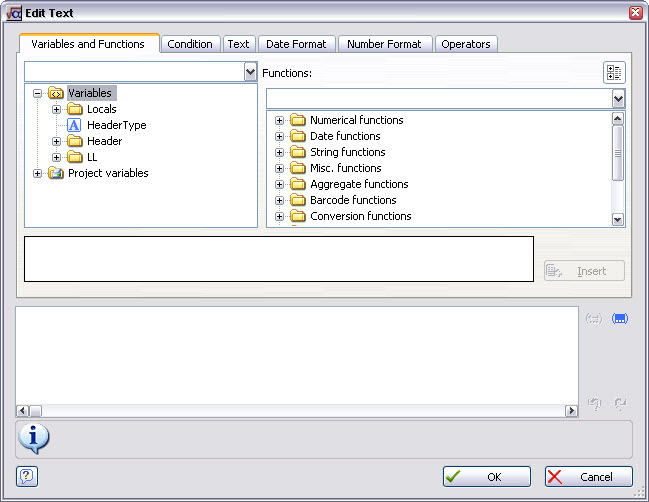This screenshot has height=502, width=649.
Task: Switch to the Condition tab
Action: click(x=190, y=44)
